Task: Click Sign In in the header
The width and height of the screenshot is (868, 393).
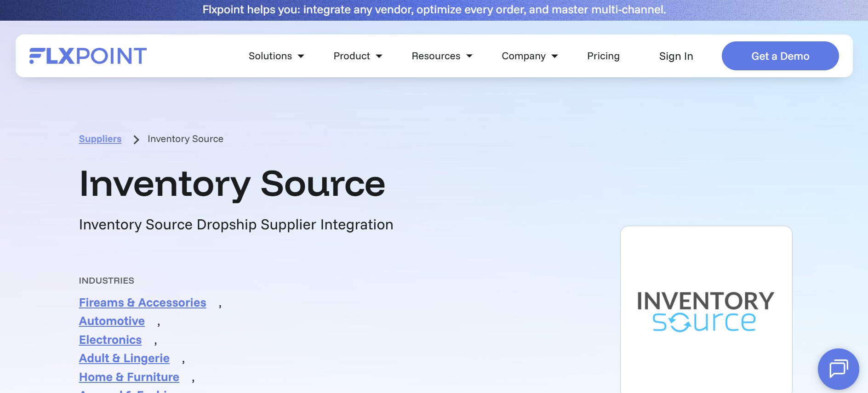Action: [676, 56]
